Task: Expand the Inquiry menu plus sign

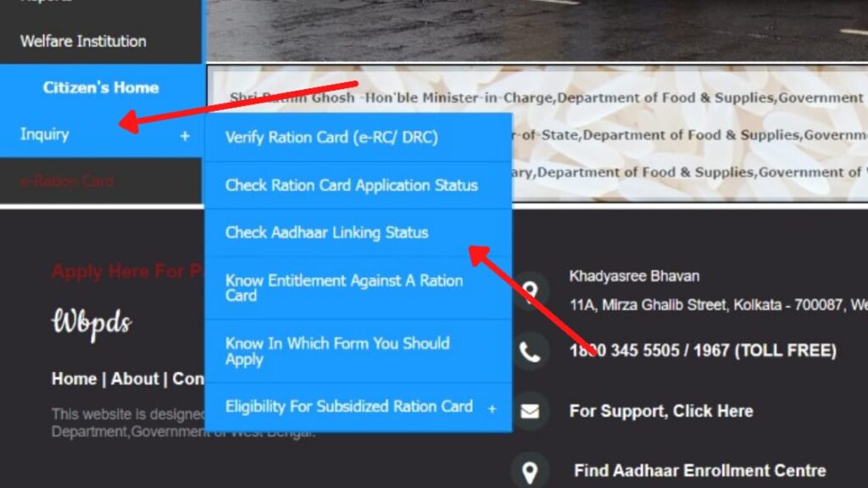Action: click(x=185, y=136)
